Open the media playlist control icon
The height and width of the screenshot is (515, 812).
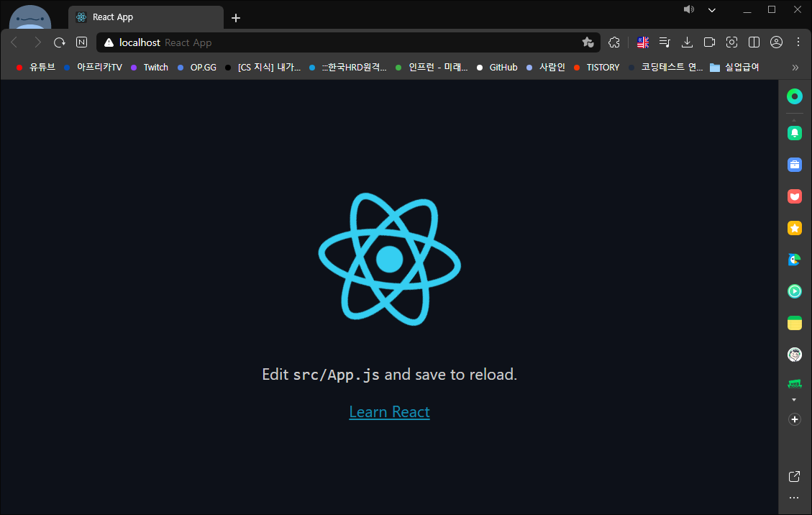[665, 42]
